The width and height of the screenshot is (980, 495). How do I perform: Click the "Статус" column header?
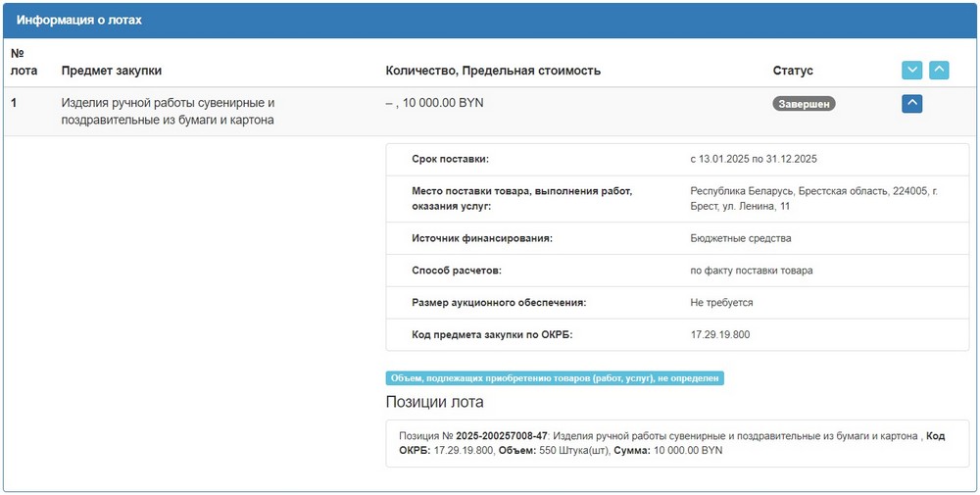click(793, 71)
